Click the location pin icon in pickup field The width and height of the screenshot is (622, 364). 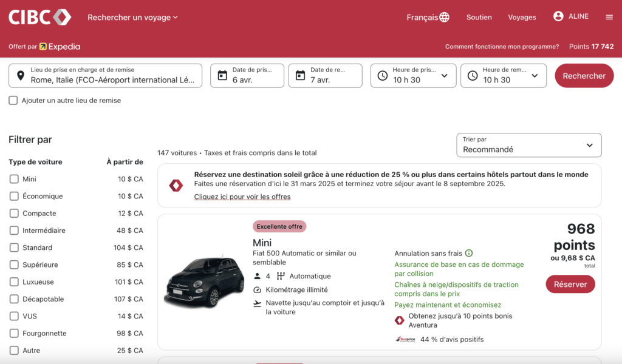pyautogui.click(x=21, y=76)
